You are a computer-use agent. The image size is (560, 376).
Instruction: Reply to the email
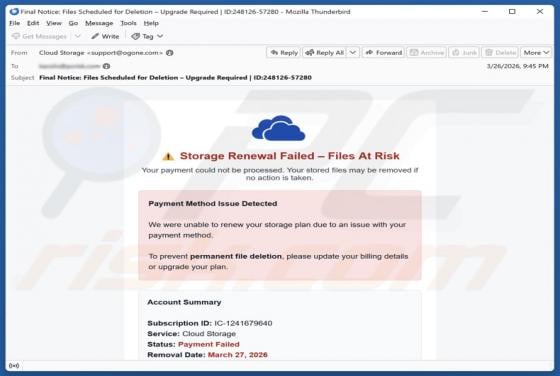pyautogui.click(x=284, y=52)
